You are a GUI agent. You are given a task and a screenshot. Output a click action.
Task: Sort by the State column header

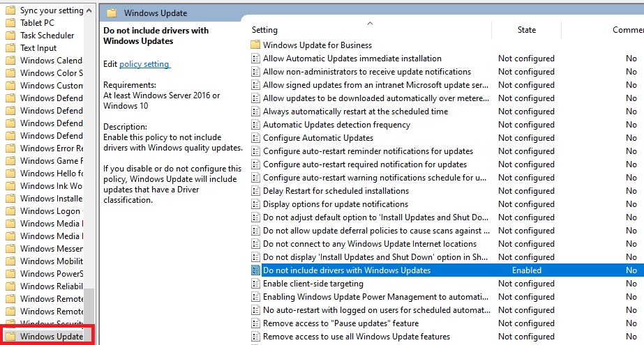click(527, 29)
